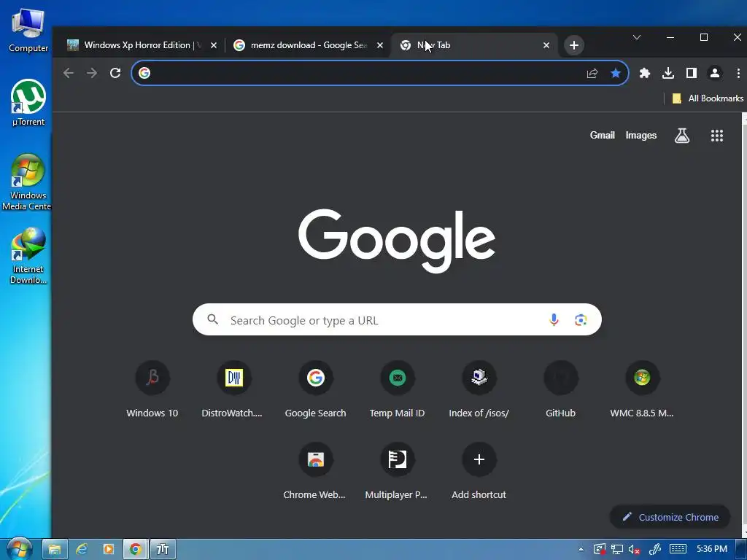This screenshot has height=560, width=747.
Task: Start voice search with microphone icon
Action: pos(554,319)
